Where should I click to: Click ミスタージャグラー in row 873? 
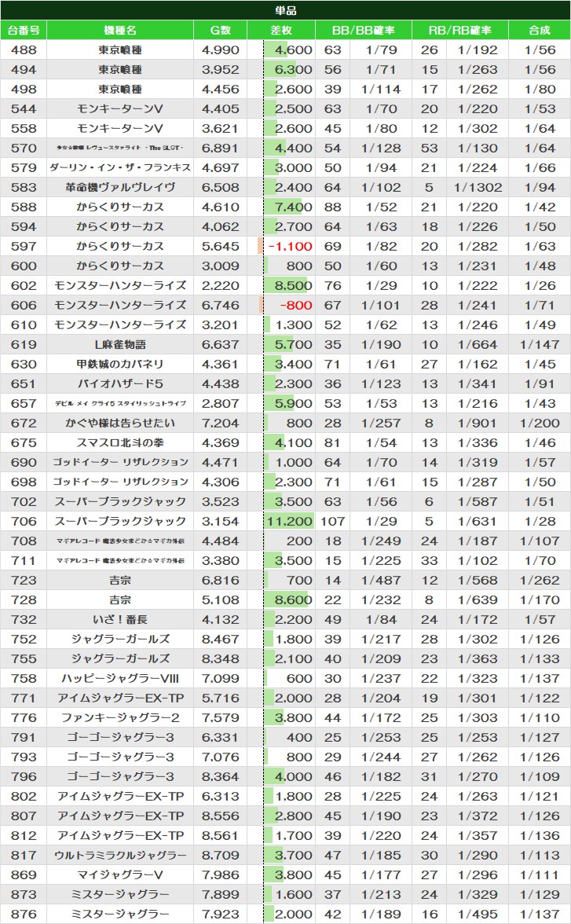120,894
